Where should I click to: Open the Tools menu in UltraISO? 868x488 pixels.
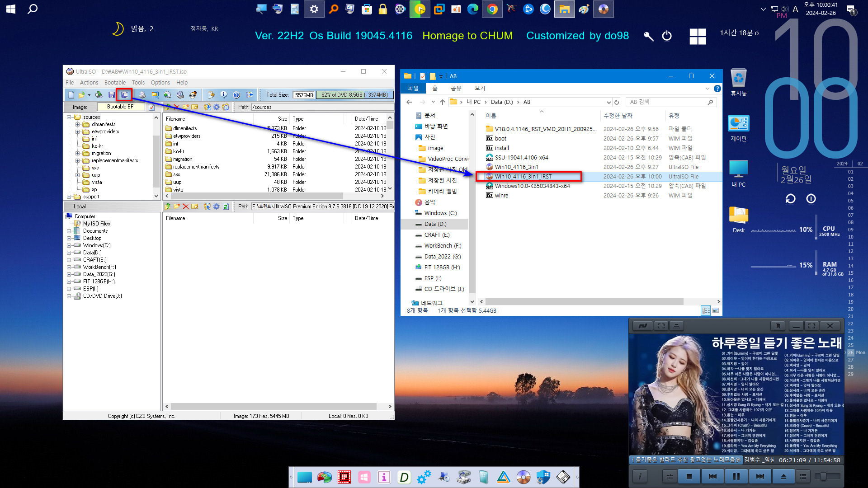[138, 83]
